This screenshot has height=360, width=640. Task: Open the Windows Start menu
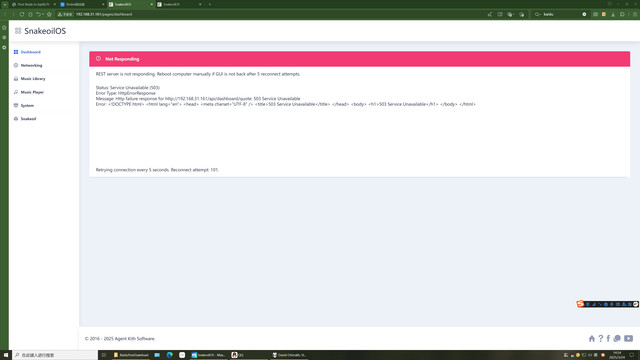6,355
